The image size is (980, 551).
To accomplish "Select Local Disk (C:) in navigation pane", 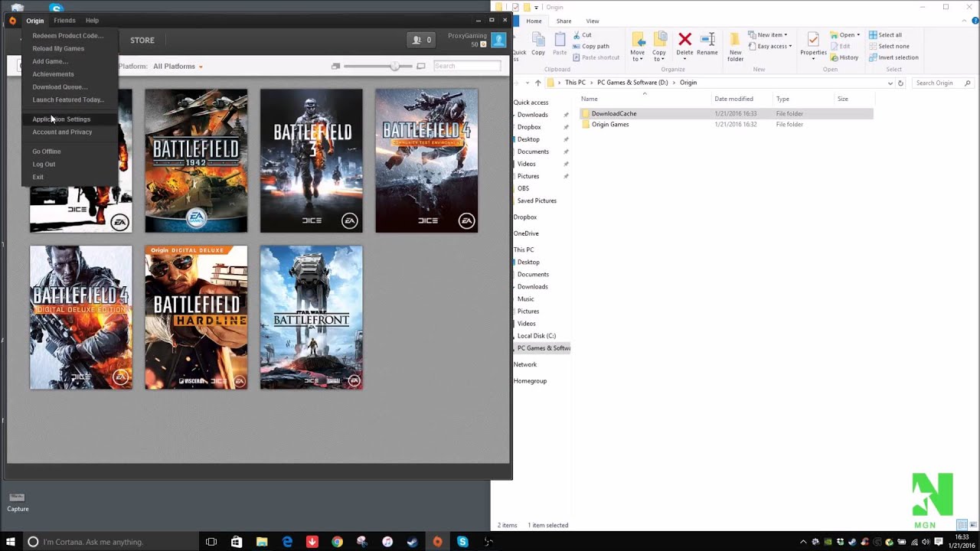I will (x=537, y=336).
